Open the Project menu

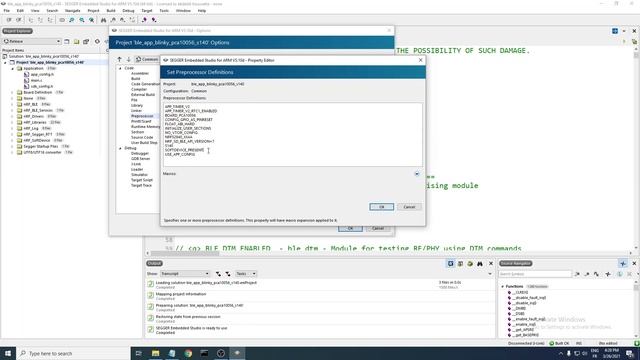pyautogui.click(x=93, y=11)
